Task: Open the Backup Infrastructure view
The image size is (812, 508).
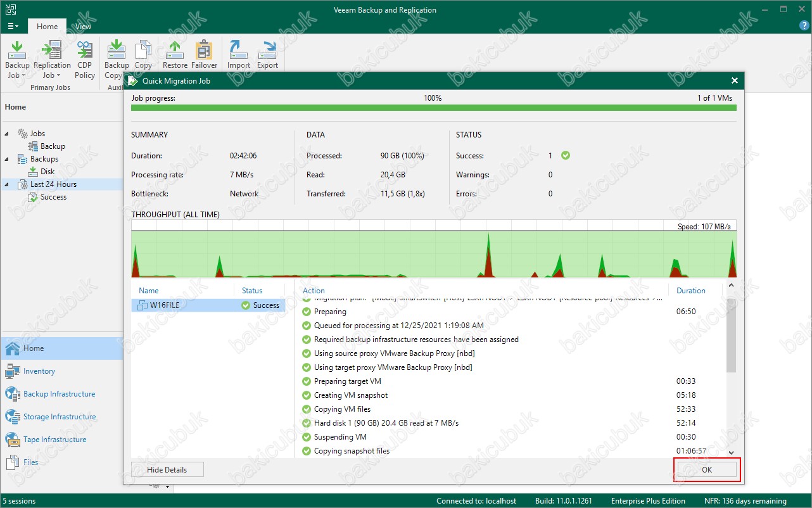Action: click(x=61, y=394)
